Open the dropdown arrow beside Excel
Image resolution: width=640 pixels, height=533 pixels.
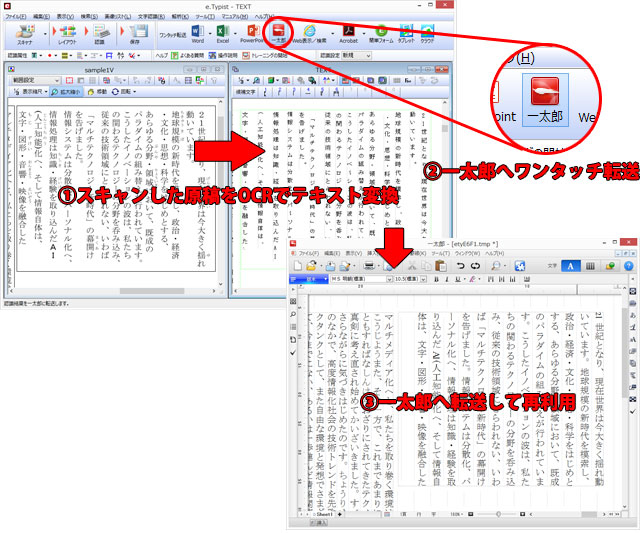click(x=235, y=33)
